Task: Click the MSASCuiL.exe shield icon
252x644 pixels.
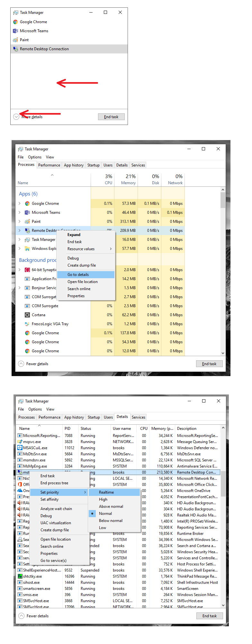Action: [20, 448]
